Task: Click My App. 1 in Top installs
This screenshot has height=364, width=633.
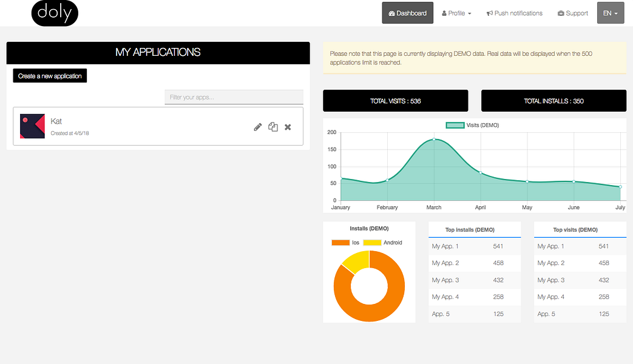Action: 445,246
